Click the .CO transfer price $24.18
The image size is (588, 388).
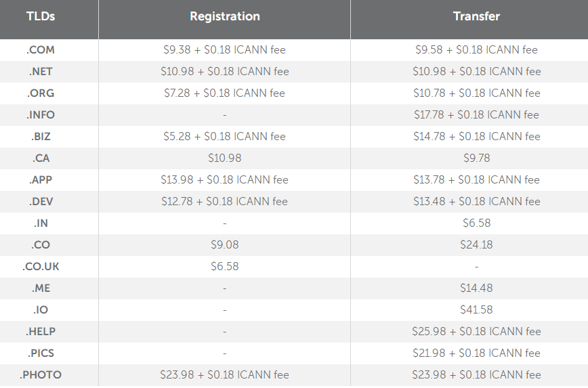pyautogui.click(x=476, y=244)
